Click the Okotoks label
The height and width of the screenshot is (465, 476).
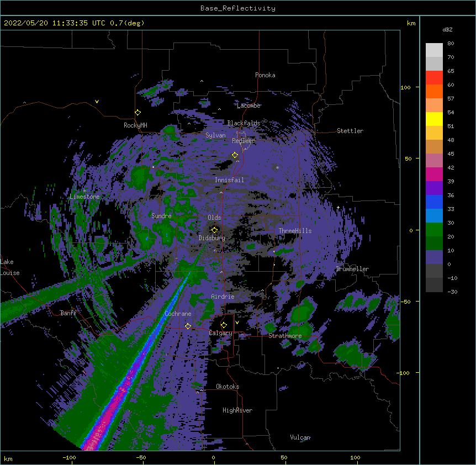coord(228,387)
